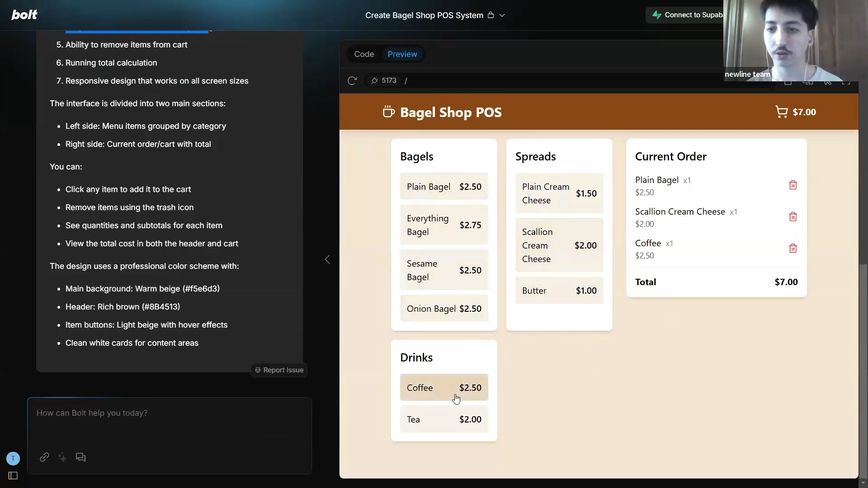
Task: Remove Coffee from order with trash icon
Action: (x=793, y=249)
